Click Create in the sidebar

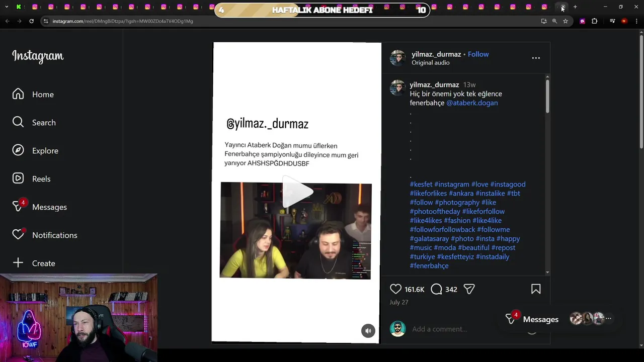(x=34, y=263)
